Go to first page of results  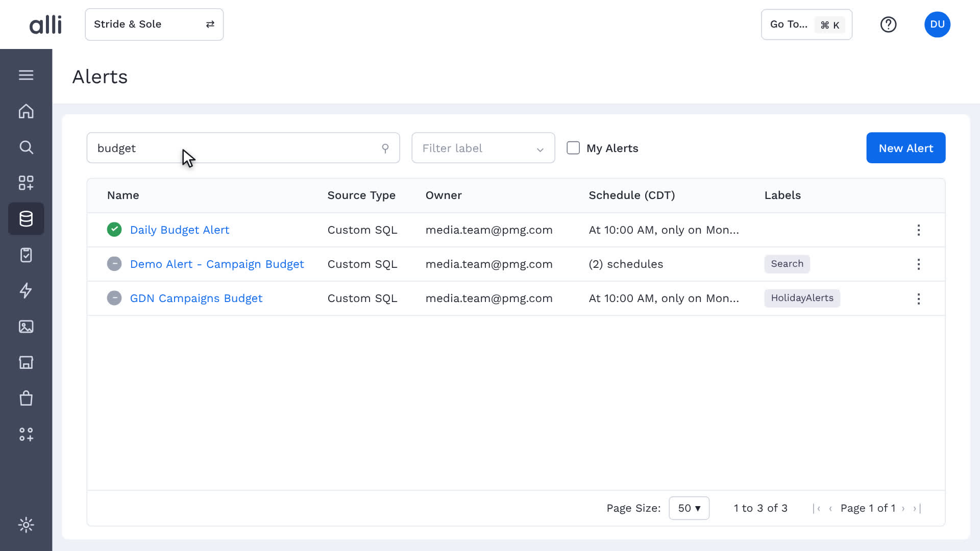(x=817, y=509)
